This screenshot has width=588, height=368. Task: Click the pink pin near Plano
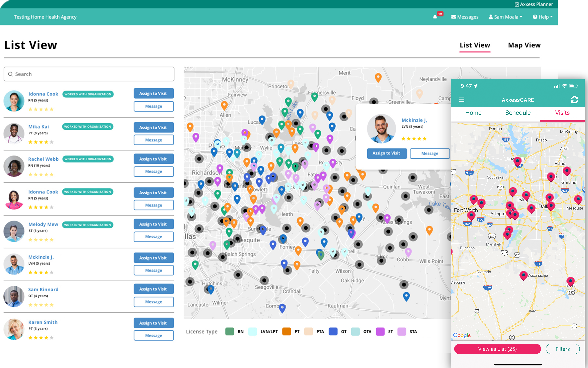[x=567, y=171]
